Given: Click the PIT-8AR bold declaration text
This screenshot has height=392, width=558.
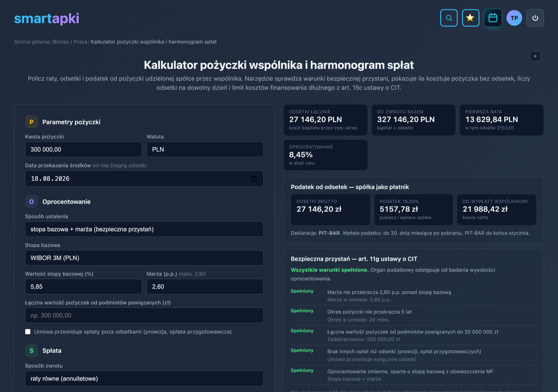Looking at the screenshot, I should click(x=329, y=233).
